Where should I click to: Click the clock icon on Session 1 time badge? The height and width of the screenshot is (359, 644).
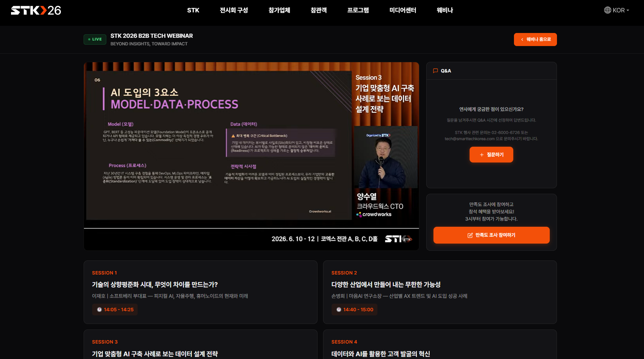pos(99,310)
